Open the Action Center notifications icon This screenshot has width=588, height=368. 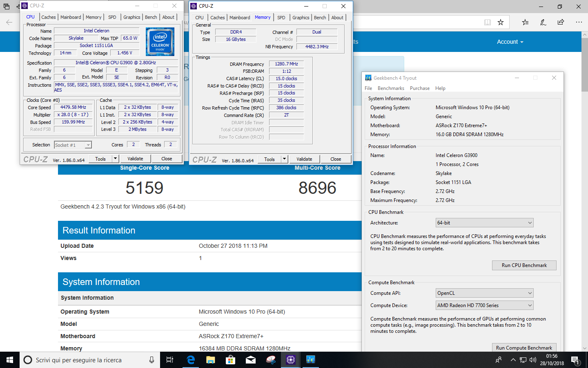click(x=575, y=360)
